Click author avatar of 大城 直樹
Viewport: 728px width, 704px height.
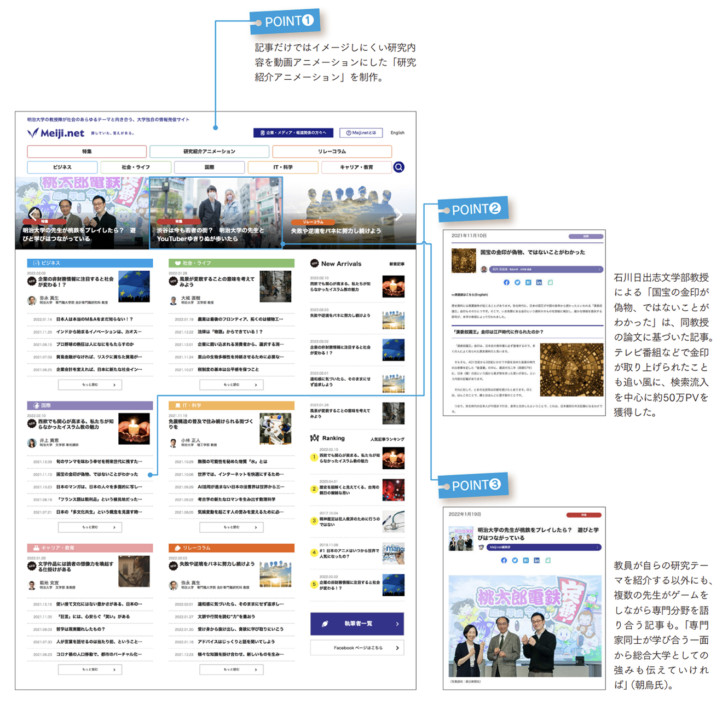pos(174,300)
